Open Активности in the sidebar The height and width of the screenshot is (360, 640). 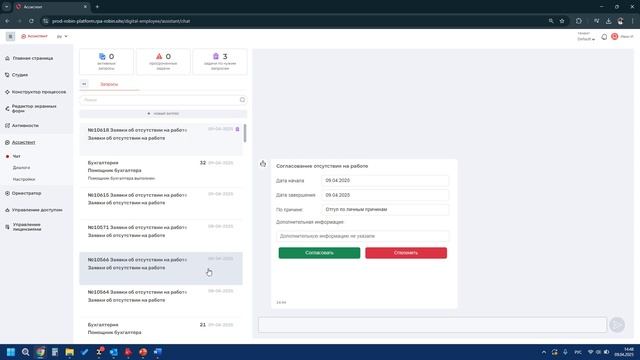(25, 126)
